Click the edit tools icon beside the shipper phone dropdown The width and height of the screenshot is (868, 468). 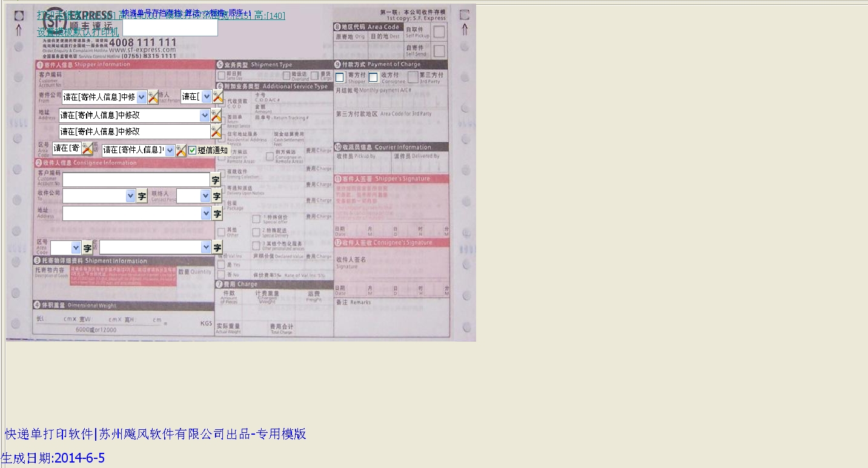tap(181, 150)
